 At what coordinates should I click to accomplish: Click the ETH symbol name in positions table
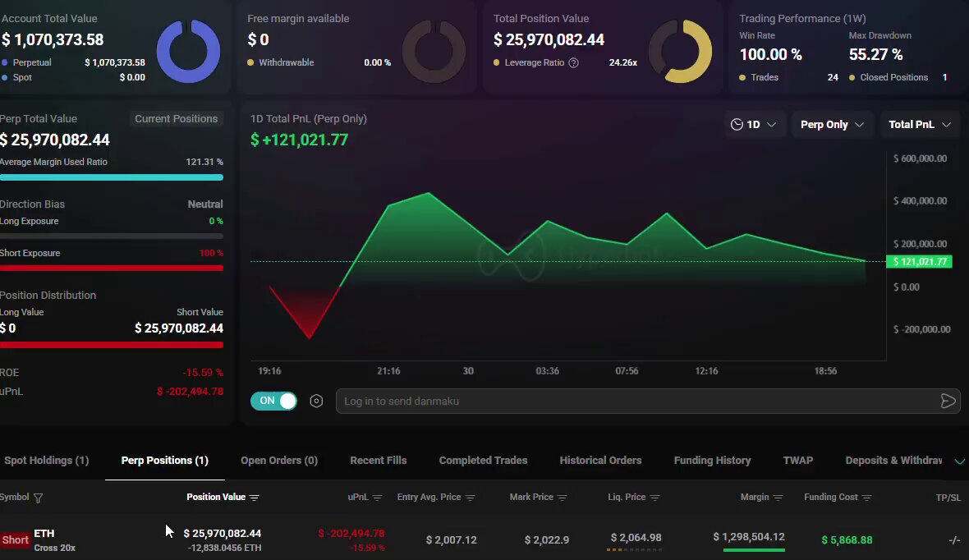pos(44,533)
